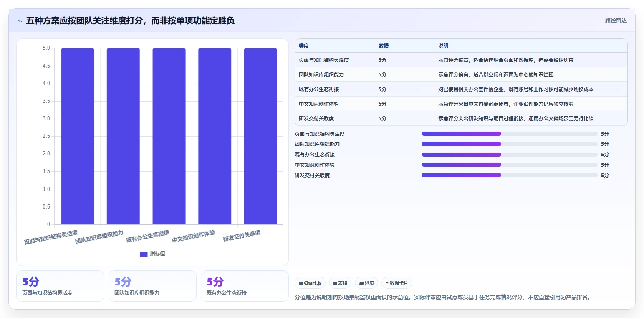
Task: Click the description mentioning 中文内容沉淀场景
Action: pyautogui.click(x=506, y=104)
